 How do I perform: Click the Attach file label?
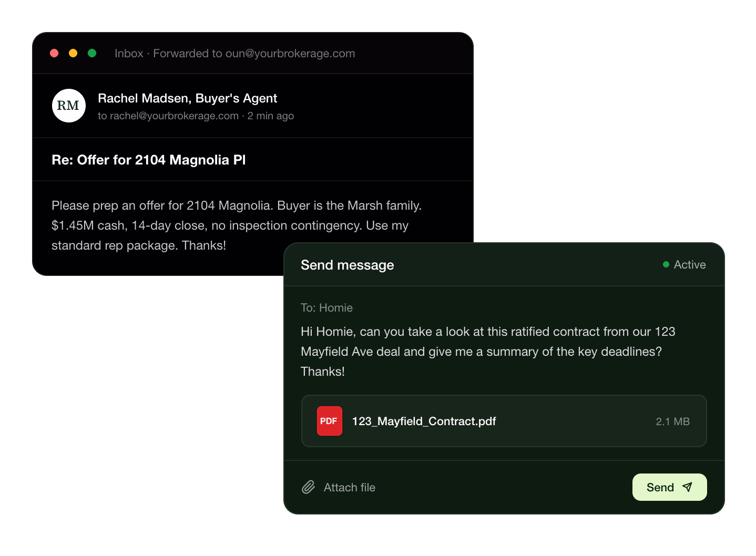point(350,487)
